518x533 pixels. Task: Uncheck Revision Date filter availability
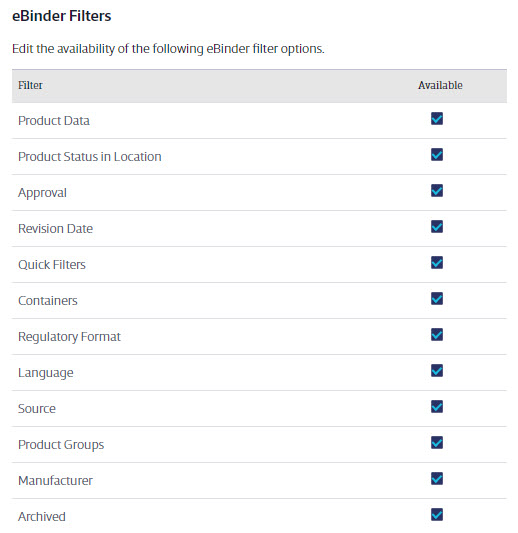pos(437,227)
